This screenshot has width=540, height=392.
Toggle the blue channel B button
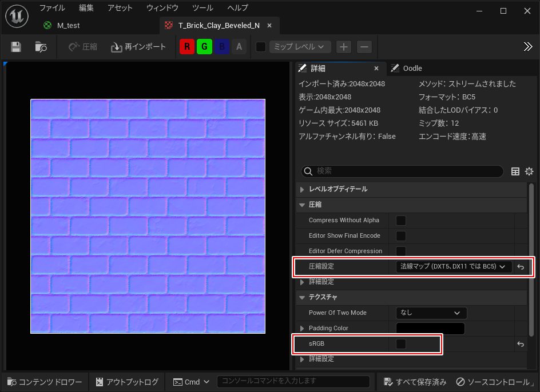click(222, 47)
